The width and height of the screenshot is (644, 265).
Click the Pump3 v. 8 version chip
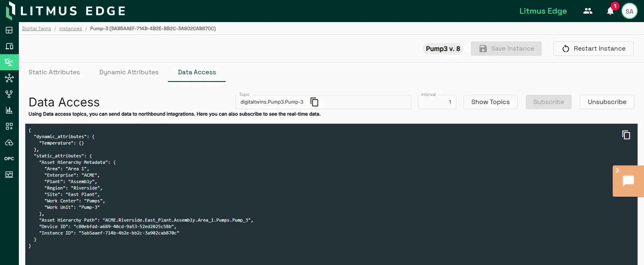(x=443, y=49)
